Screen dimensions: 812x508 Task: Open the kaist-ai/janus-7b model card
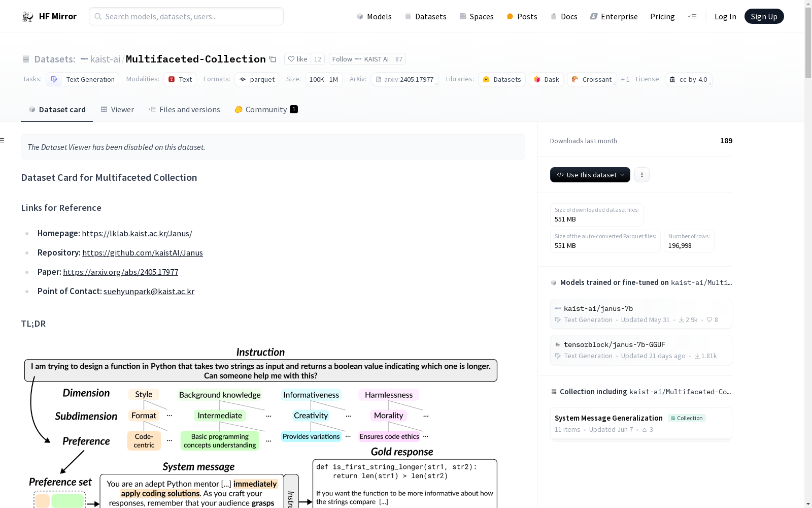click(598, 308)
